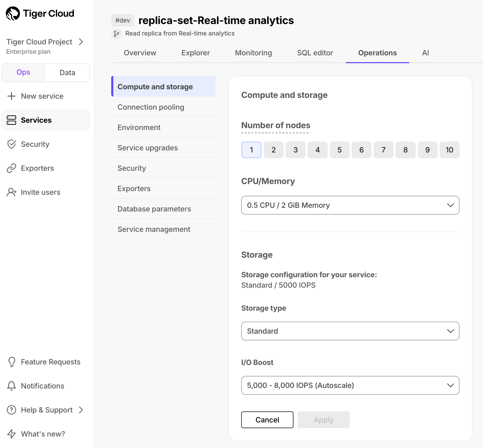Screen dimensions: 483x448
Task: Switch sidebar to Data mode
Action: point(67,73)
